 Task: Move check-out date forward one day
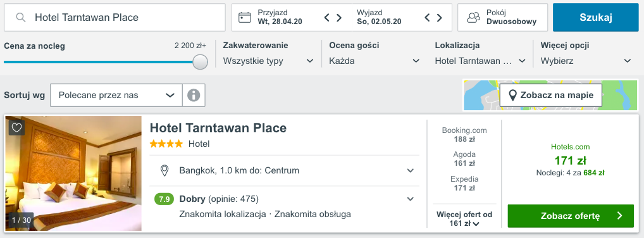440,18
